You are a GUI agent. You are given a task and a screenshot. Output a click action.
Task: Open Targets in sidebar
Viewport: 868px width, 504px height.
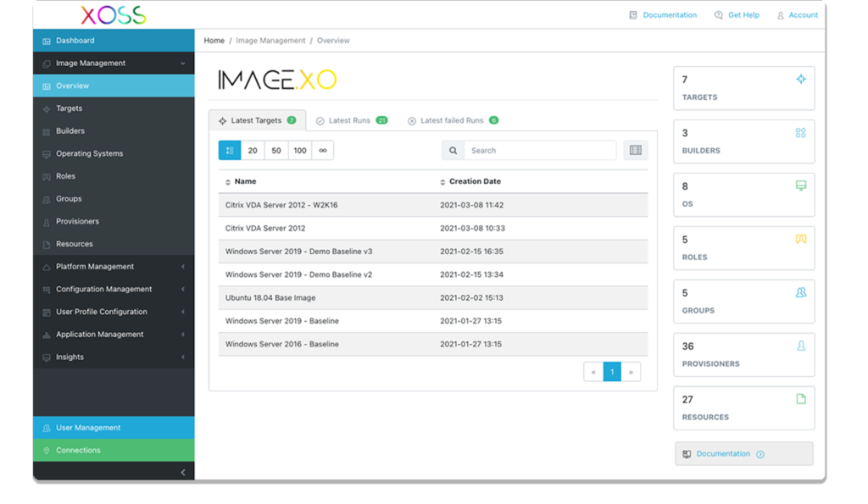click(114, 108)
